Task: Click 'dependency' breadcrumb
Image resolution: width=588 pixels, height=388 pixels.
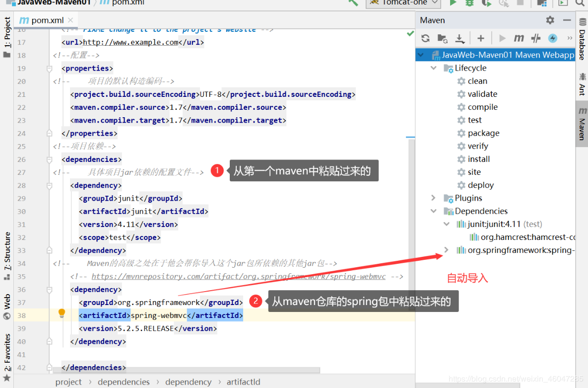Action: coord(188,382)
